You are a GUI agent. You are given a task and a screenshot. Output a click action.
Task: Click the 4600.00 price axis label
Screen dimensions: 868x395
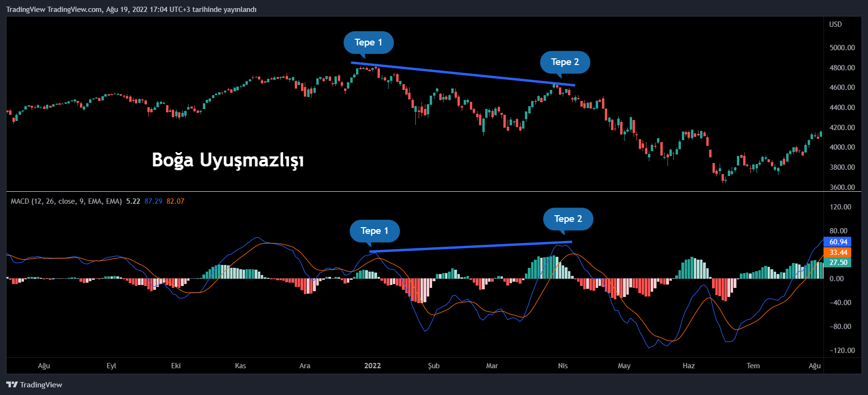tap(842, 88)
